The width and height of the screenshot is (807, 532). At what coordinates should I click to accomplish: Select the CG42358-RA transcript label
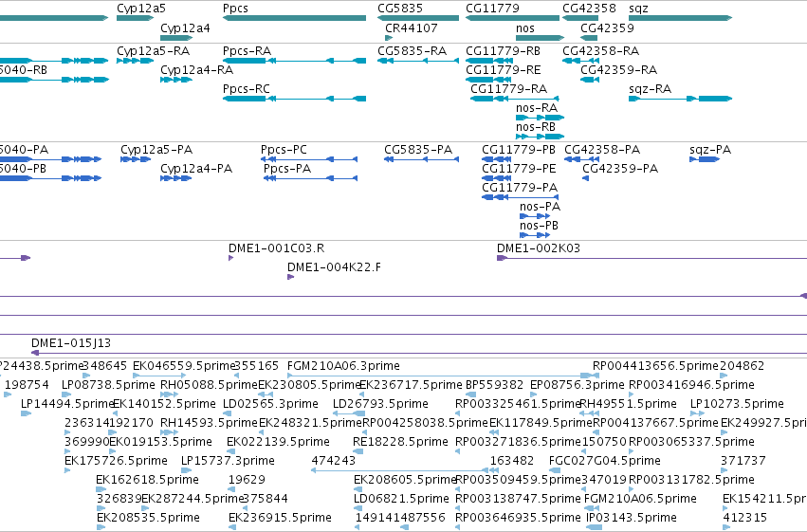pos(600,51)
